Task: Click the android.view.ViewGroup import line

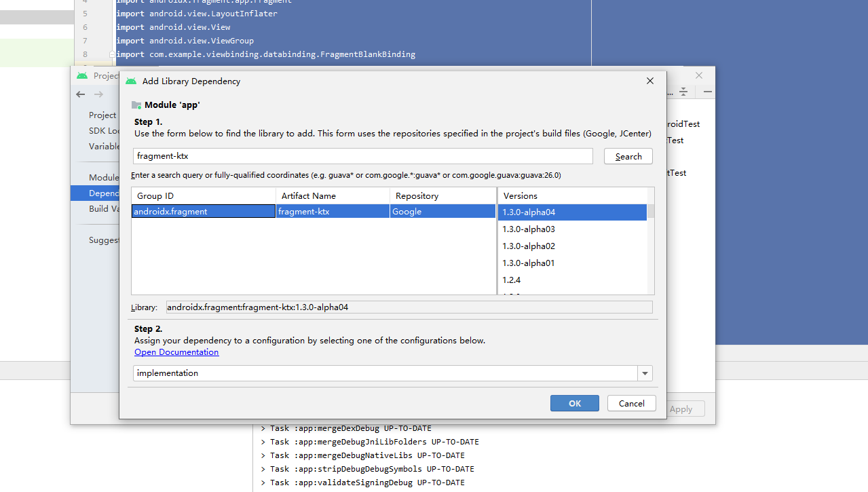Action: [x=185, y=41]
